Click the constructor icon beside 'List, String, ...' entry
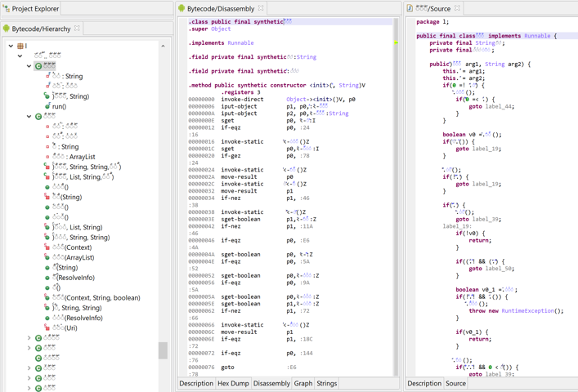The height and width of the screenshot is (392, 578). 47,176
